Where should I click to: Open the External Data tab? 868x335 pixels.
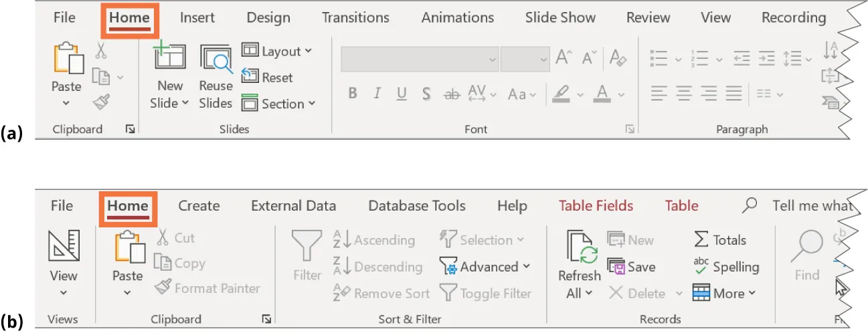point(293,206)
